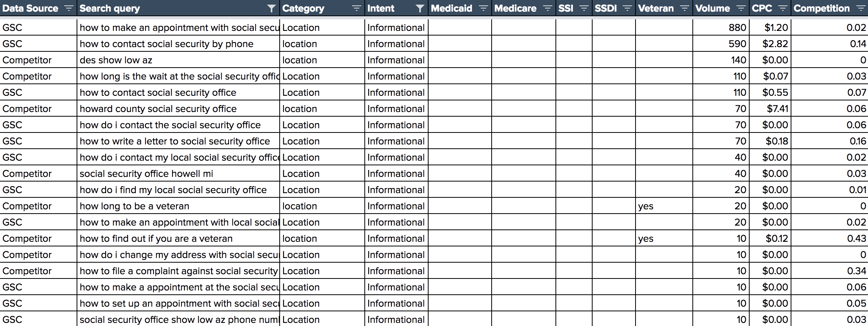The image size is (868, 326).
Task: Open the Data Source column filter icon
Action: pyautogui.click(x=68, y=8)
